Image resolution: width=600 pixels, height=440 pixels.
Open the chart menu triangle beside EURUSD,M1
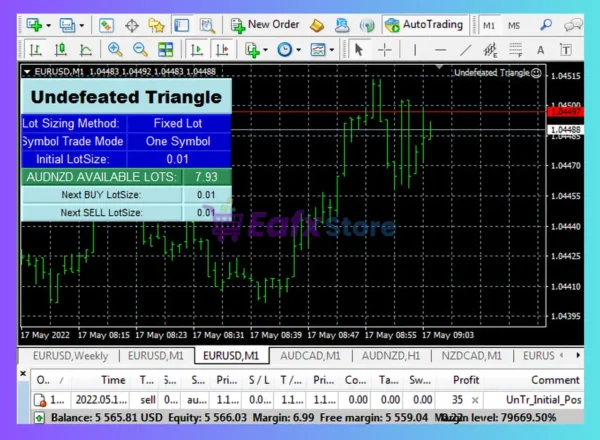(x=27, y=72)
